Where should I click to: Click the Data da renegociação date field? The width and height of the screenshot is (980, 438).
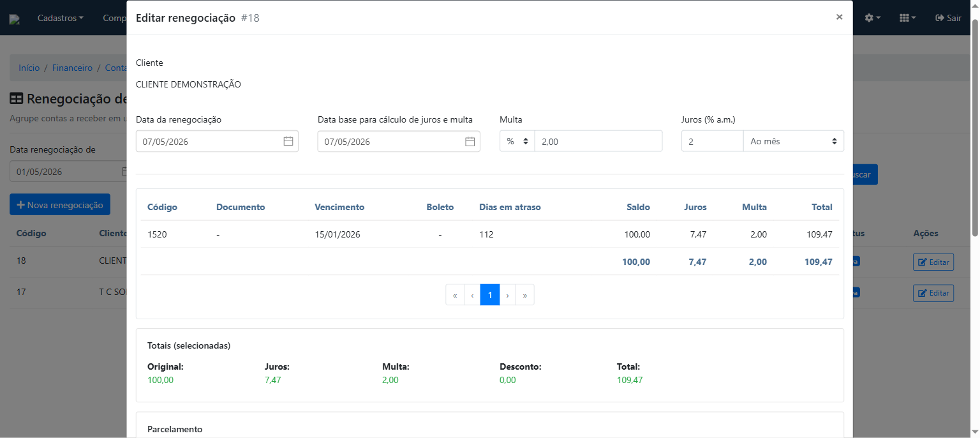217,141
